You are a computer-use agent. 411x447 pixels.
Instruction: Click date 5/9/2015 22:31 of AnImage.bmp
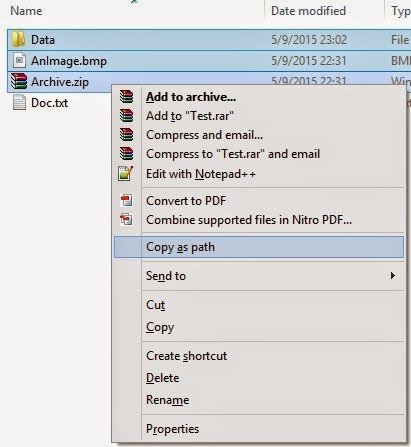pyautogui.click(x=309, y=61)
